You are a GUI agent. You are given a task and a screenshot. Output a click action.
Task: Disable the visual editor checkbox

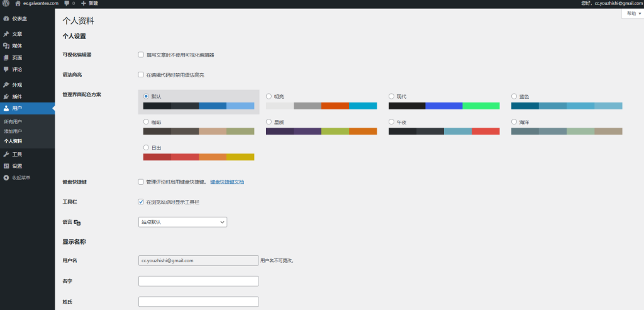tap(141, 55)
